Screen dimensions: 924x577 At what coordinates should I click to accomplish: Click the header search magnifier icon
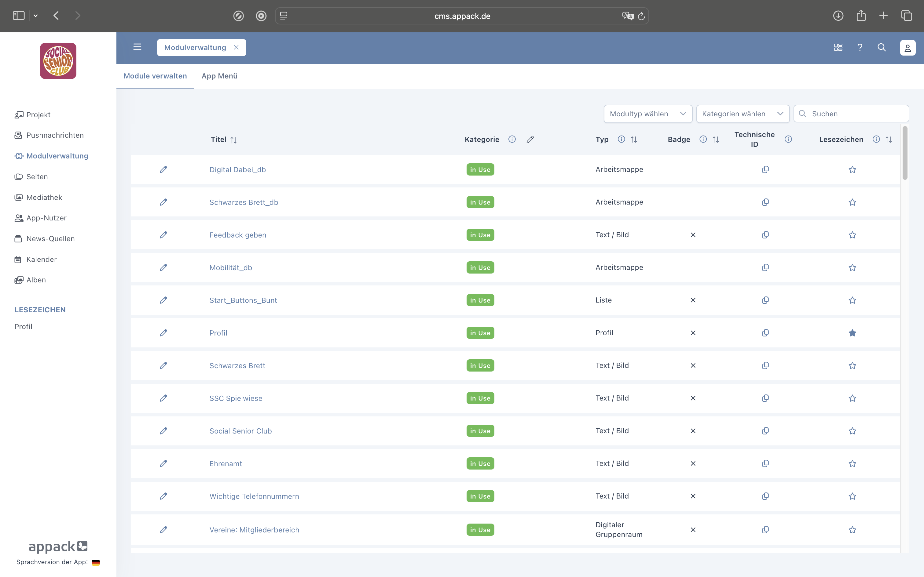(881, 47)
